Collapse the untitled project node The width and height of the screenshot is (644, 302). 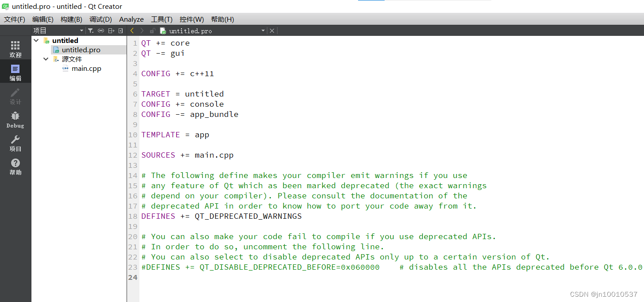tap(36, 40)
